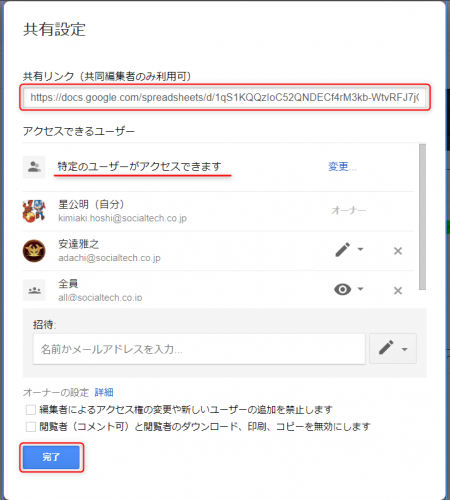Click the specific-users access person icon
This screenshot has width=450, height=500.
click(34, 167)
